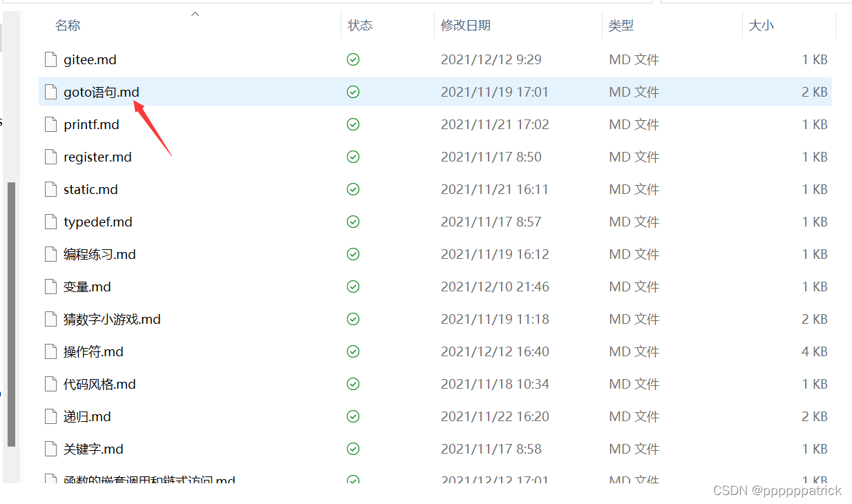Click the sync status checkmark for goto语句.md
The width and height of the screenshot is (852, 504).
353,92
